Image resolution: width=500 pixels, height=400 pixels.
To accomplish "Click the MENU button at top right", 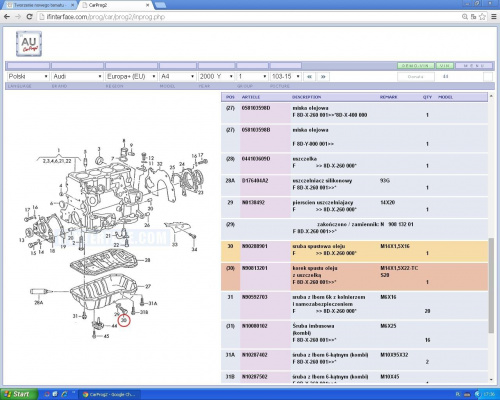I will pyautogui.click(x=474, y=66).
